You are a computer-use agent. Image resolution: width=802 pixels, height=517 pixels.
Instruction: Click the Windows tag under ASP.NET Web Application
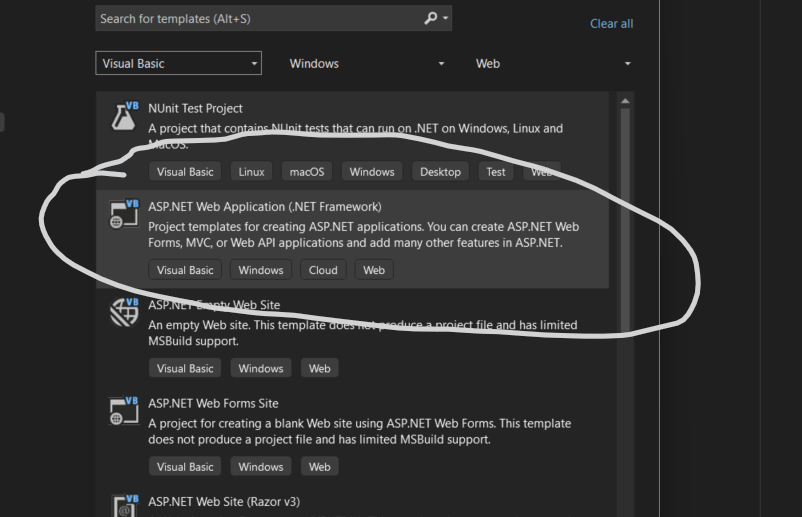261,270
